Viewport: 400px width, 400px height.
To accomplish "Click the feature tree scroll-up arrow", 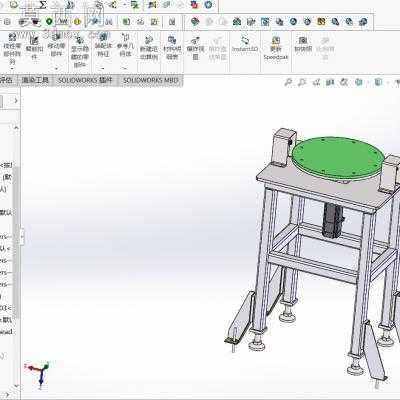I will [16, 127].
